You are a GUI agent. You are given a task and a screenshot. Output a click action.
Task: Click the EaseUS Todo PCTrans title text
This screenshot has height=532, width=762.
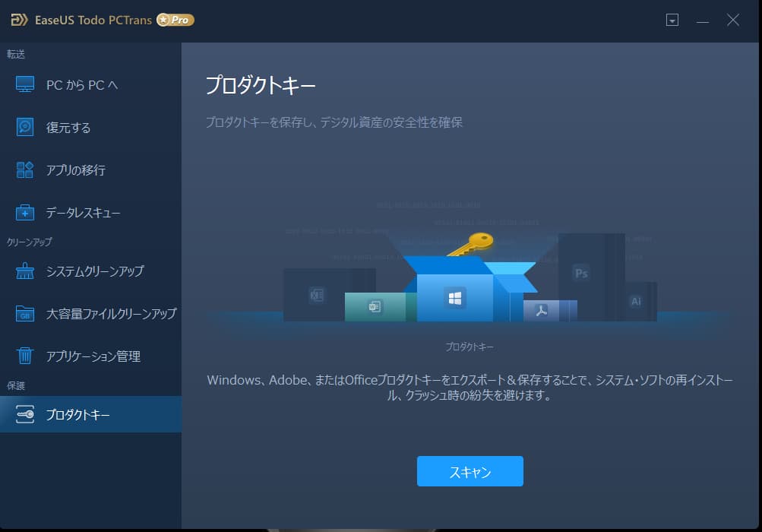(93, 20)
